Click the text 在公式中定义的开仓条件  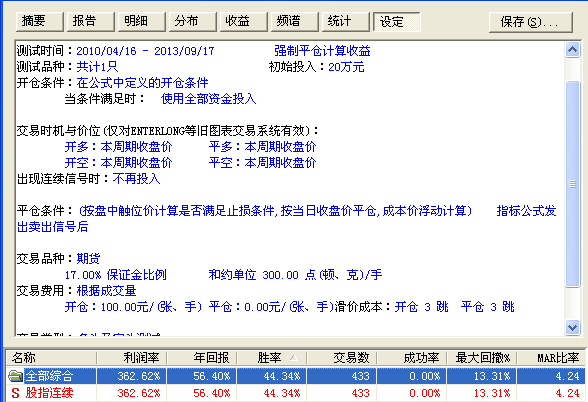[142, 83]
